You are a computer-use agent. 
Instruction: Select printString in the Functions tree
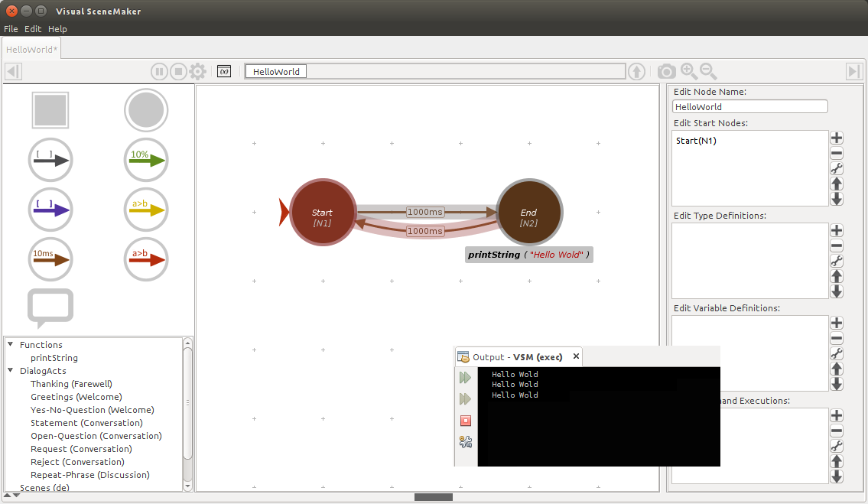pos(54,358)
